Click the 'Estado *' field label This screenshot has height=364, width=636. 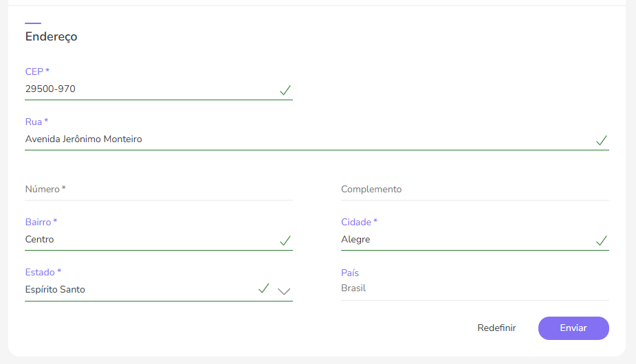tap(43, 272)
